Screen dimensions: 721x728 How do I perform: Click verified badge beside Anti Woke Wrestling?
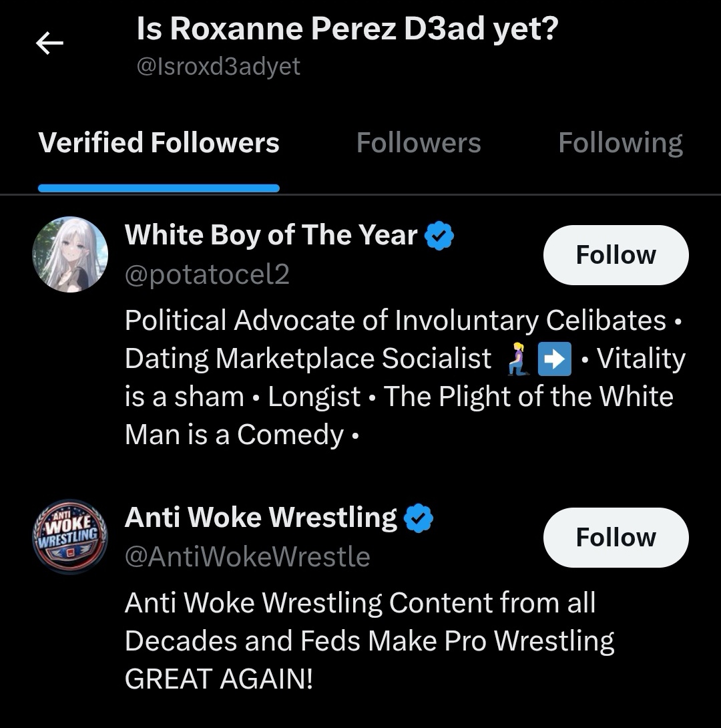(x=419, y=518)
